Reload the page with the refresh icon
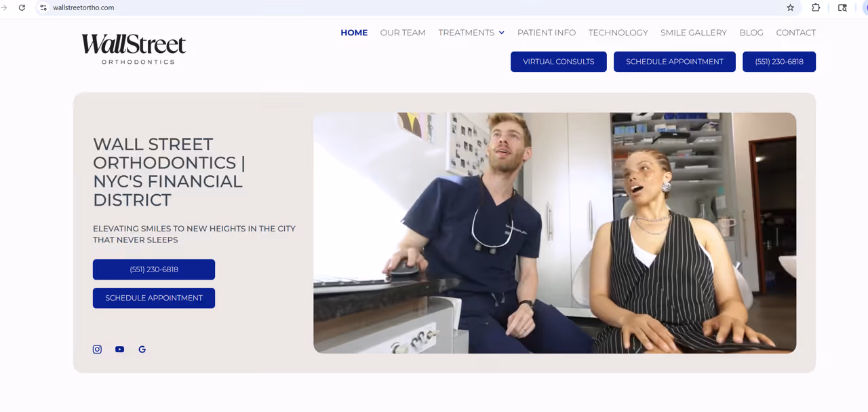Screen dimensions: 868x412 (x=22, y=7)
